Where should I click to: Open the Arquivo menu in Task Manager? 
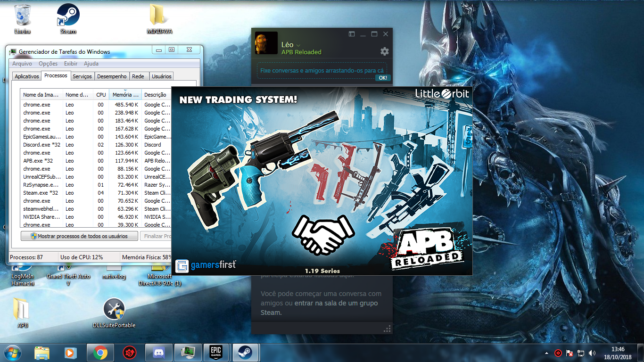[22, 64]
